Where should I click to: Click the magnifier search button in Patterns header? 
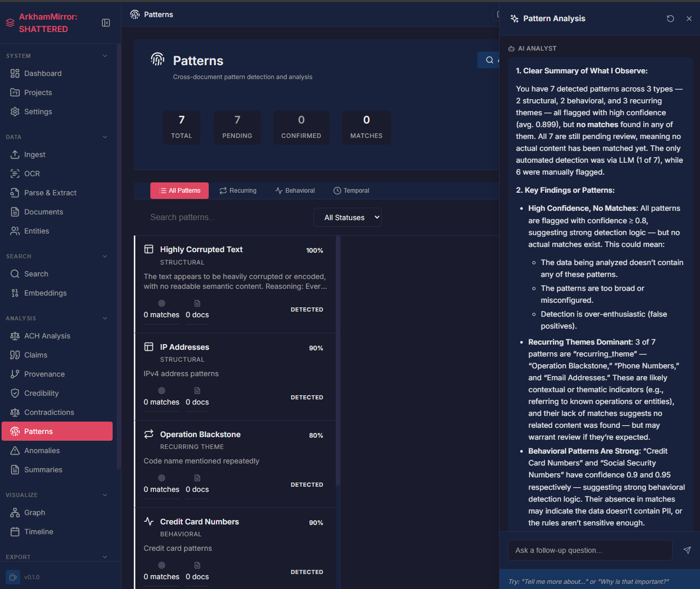point(489,60)
